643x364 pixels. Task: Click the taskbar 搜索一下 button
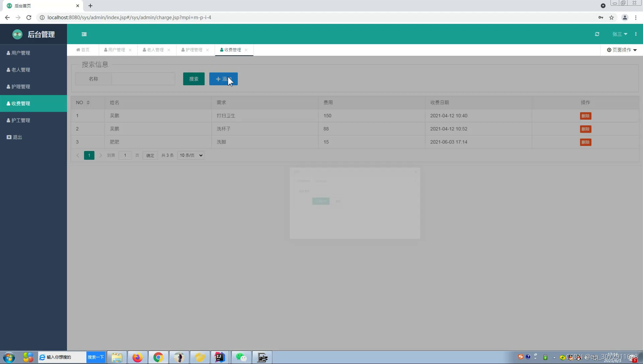pos(96,357)
